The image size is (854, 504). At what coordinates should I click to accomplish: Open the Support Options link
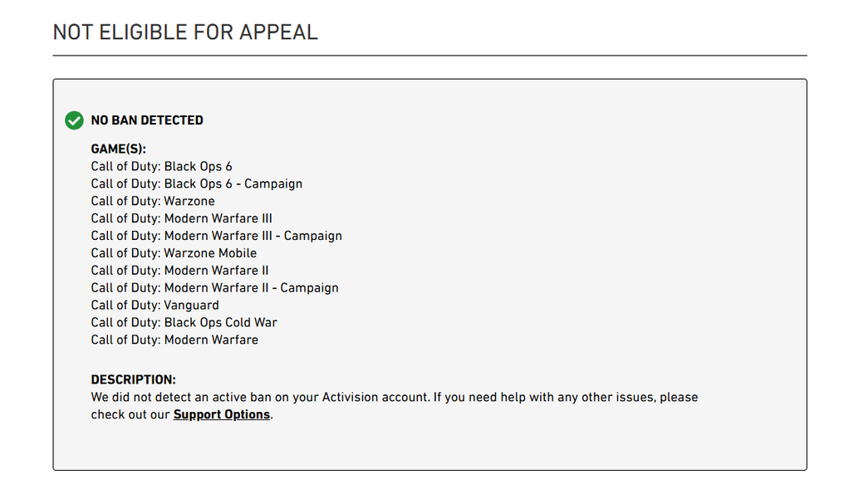(222, 414)
